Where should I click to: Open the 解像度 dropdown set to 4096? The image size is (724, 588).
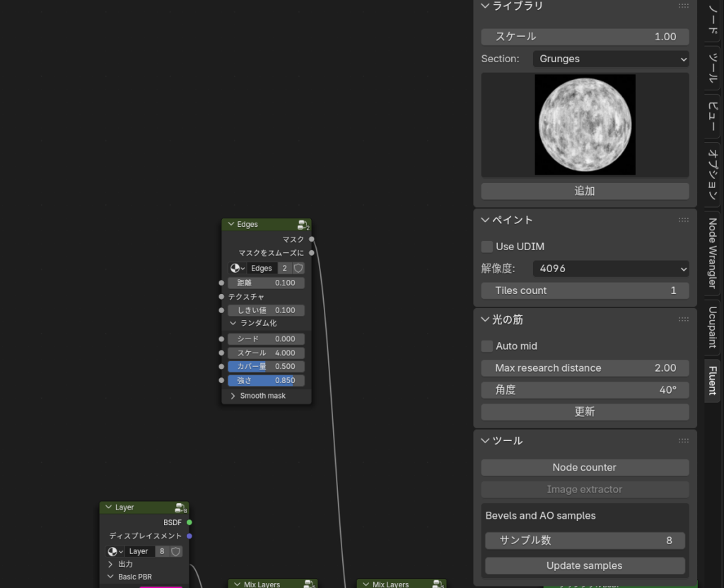[611, 269]
